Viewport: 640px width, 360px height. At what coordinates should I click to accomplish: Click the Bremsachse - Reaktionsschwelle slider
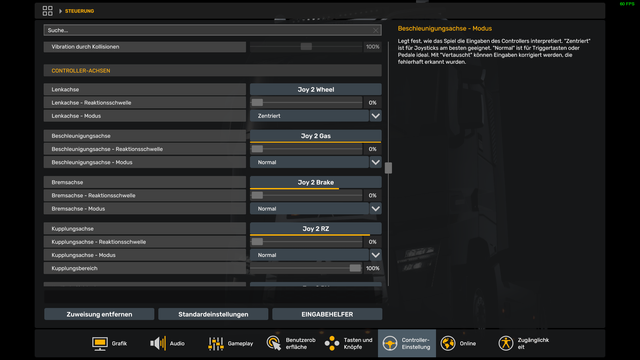click(306, 196)
